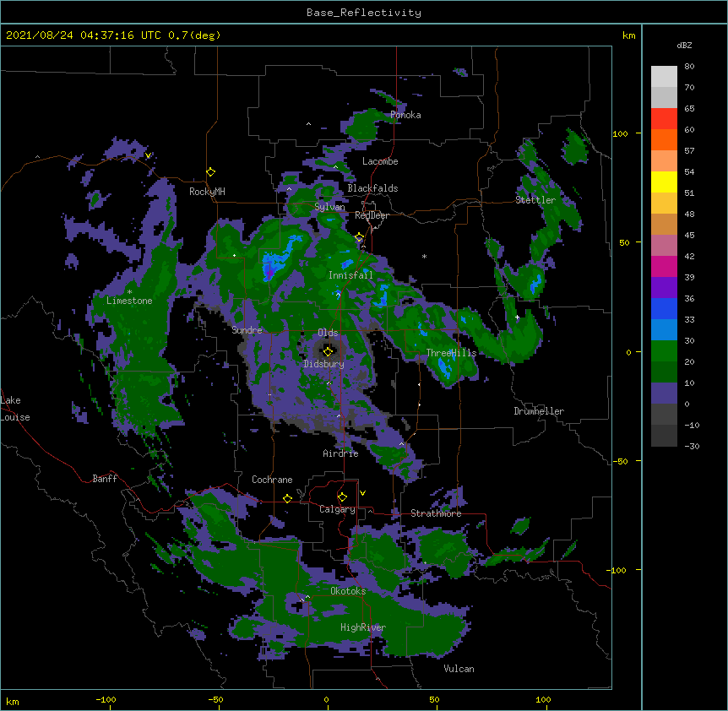
Task: Click the yellow diamond marker below Cochrane
Action: click(x=287, y=498)
